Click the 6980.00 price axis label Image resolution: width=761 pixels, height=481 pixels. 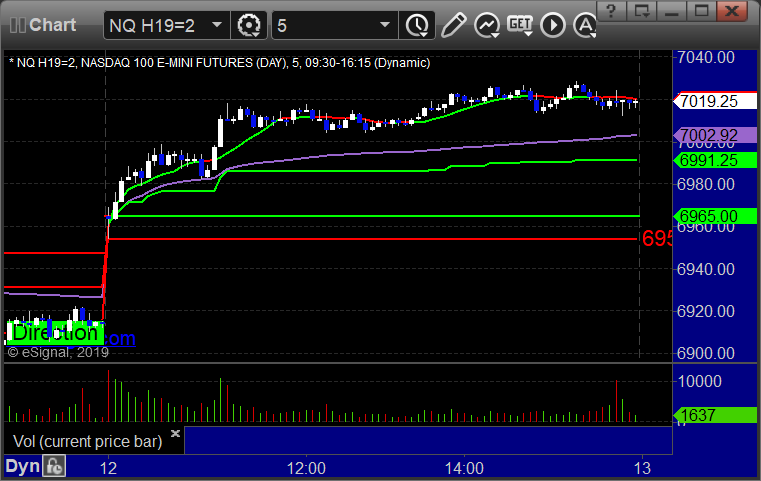[x=706, y=184]
